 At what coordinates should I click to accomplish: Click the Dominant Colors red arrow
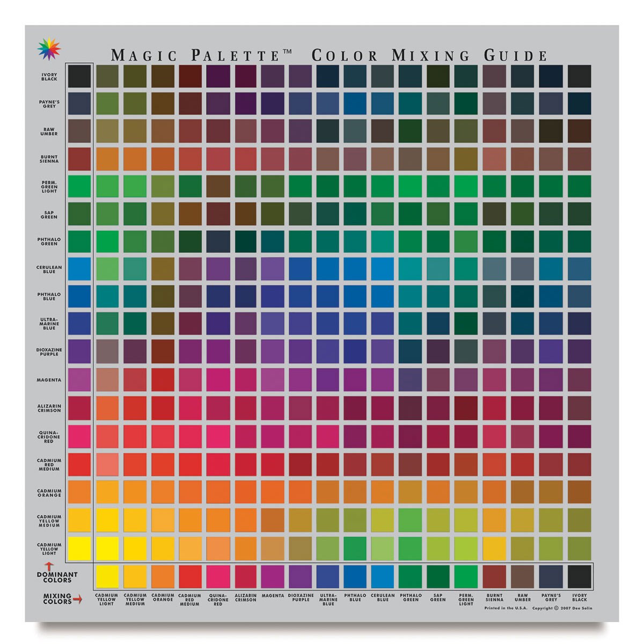point(49,567)
